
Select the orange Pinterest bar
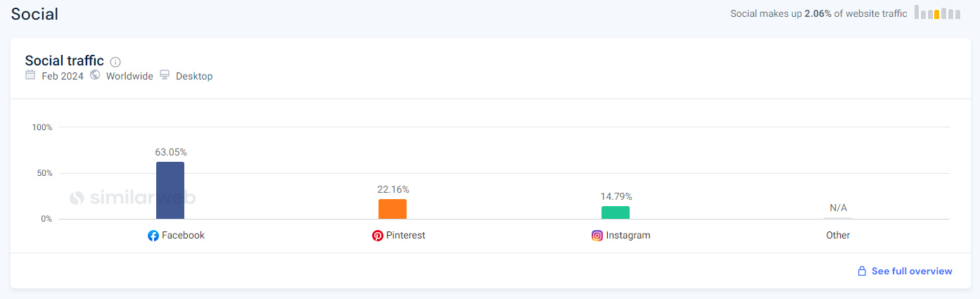tap(393, 209)
